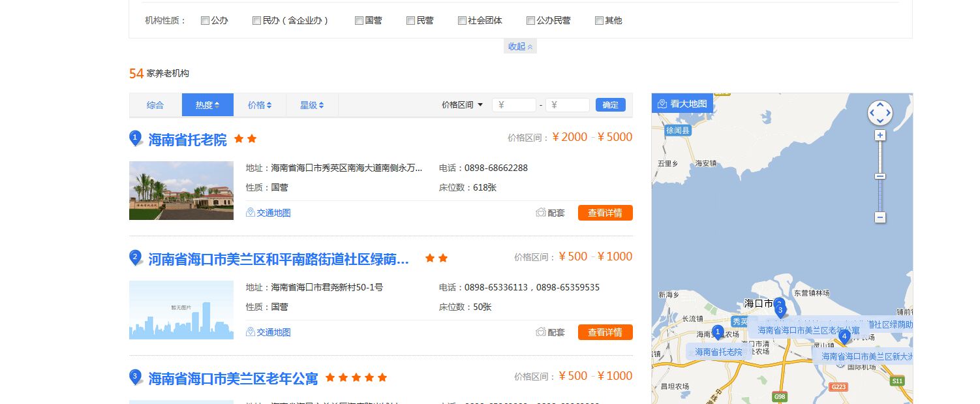Switch to the 综合 sort tab

(x=155, y=105)
